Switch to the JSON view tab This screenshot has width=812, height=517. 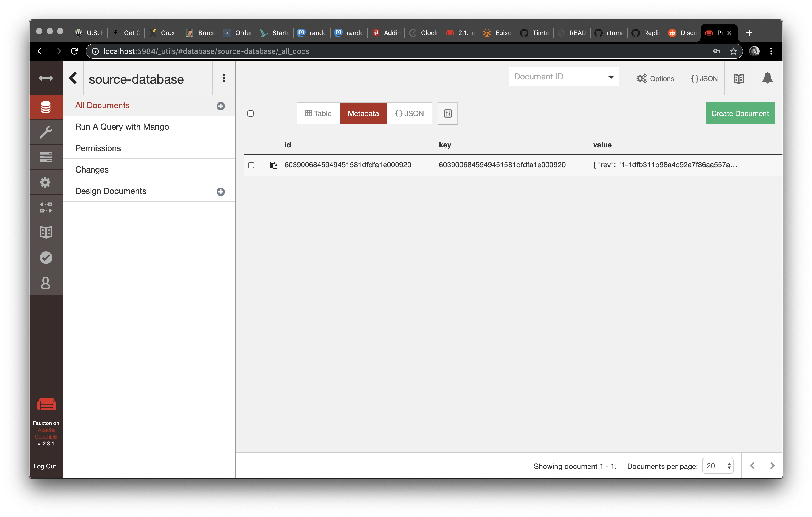pos(409,113)
